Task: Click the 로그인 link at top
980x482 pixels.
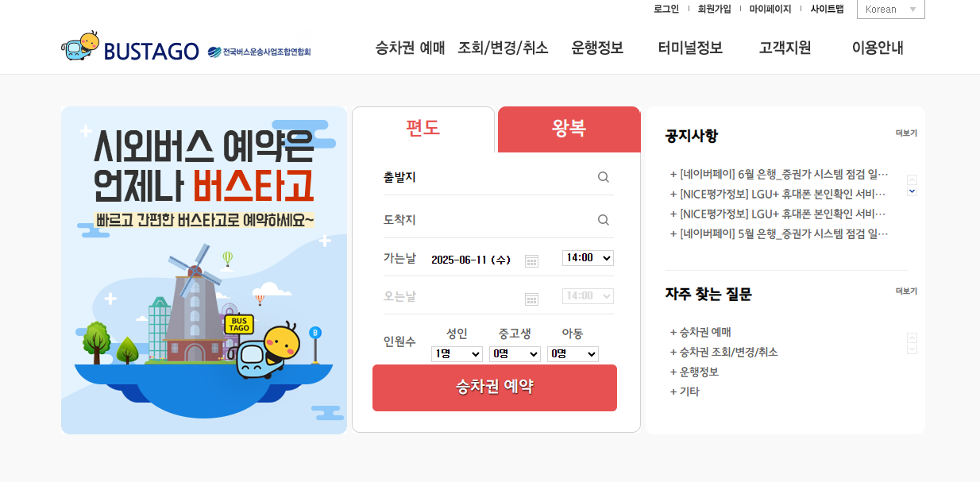Action: coord(666,9)
